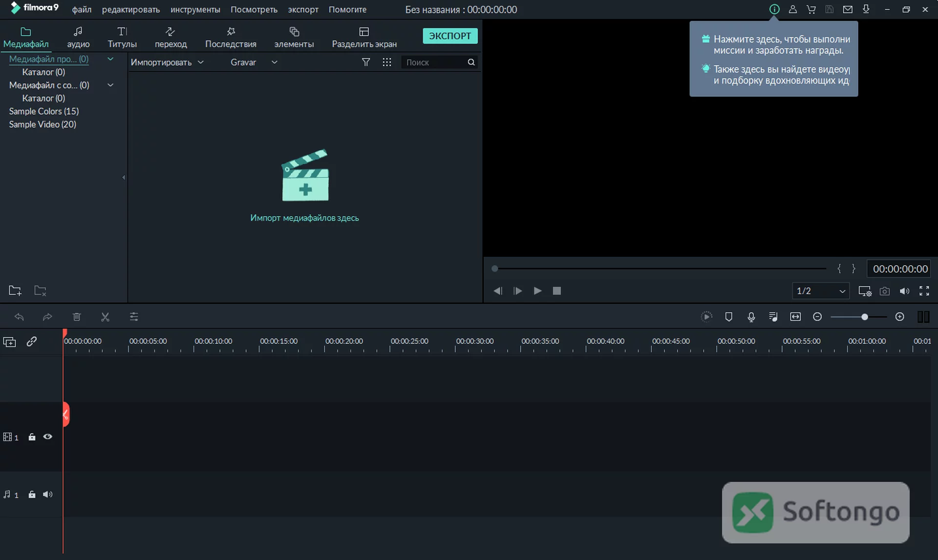Click the add marker shield icon
Viewport: 938px width, 560px height.
pyautogui.click(x=728, y=317)
